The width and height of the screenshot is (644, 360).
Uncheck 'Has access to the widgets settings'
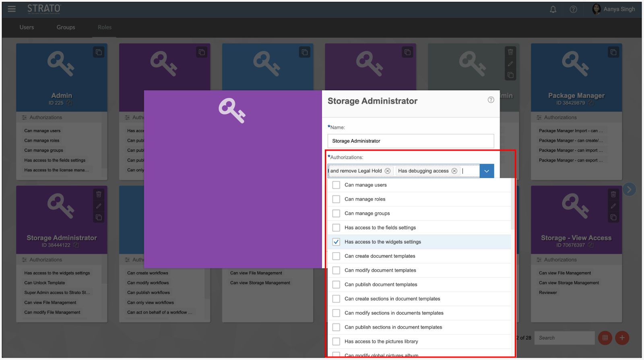336,242
